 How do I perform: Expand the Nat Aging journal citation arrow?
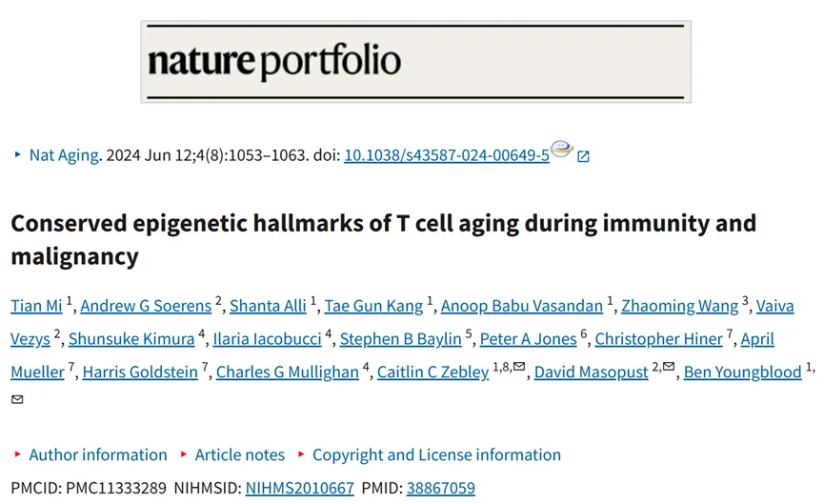pos(18,154)
